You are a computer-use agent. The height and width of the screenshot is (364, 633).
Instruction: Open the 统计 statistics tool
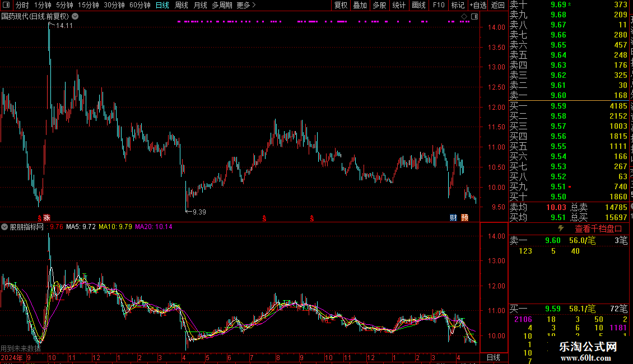(x=399, y=5)
